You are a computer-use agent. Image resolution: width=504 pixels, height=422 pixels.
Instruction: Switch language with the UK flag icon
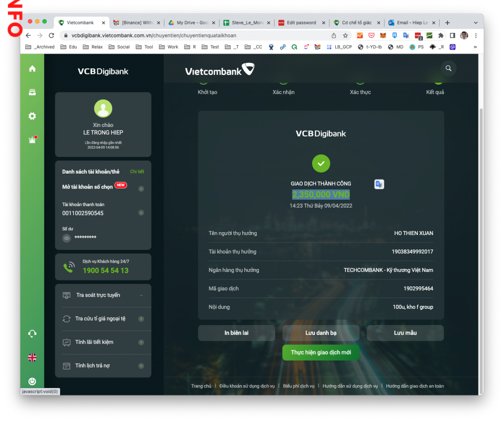point(32,358)
